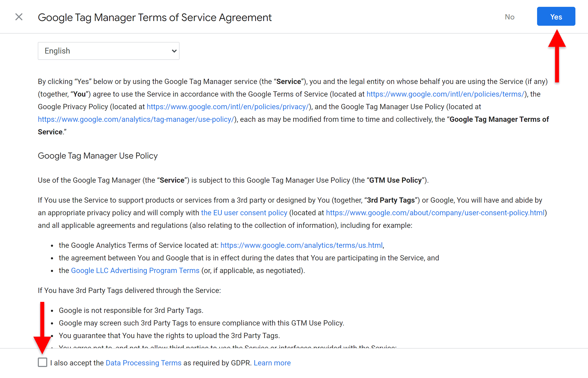Decline the agreement by clicking No
The width and height of the screenshot is (588, 378).
pos(510,17)
